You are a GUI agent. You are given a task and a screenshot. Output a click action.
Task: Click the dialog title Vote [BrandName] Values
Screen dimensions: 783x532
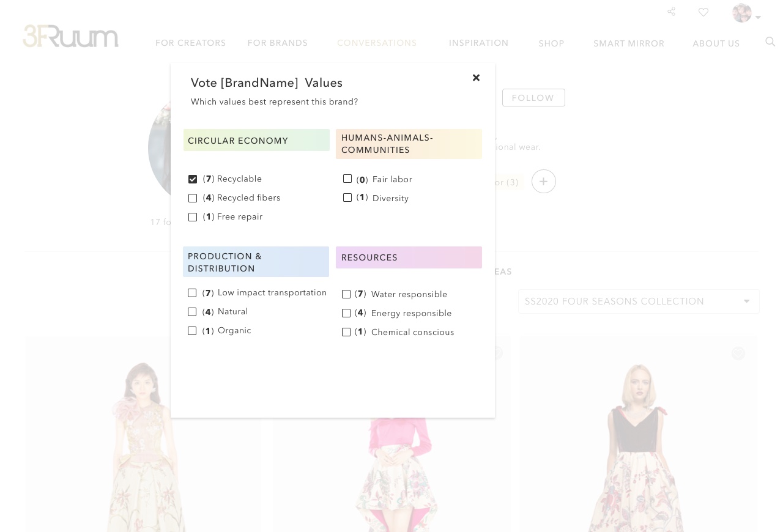click(x=267, y=83)
